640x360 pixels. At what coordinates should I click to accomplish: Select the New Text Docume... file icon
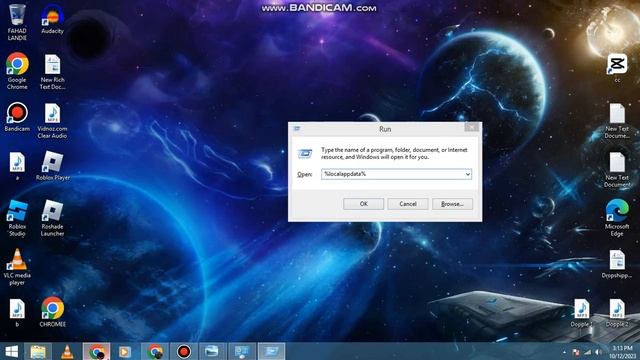click(617, 121)
